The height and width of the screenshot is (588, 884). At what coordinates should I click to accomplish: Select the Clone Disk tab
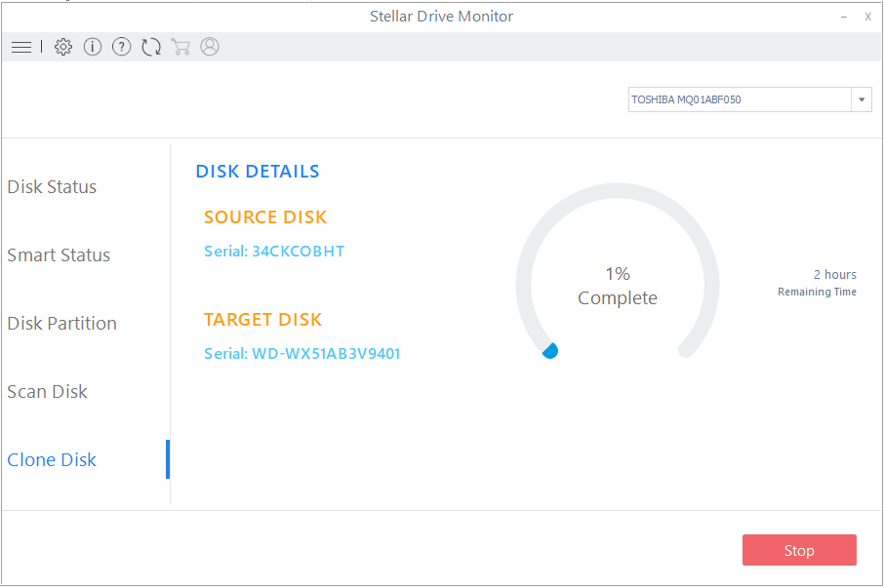[x=52, y=460]
